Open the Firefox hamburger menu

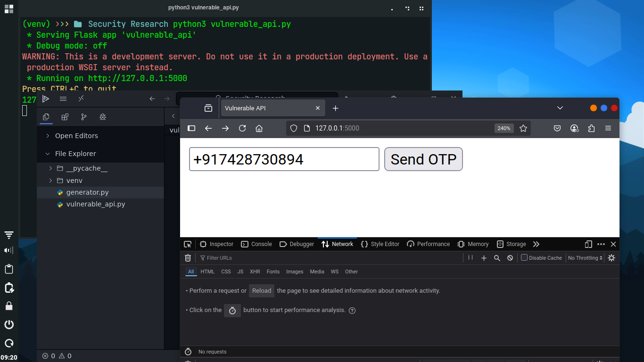pyautogui.click(x=608, y=128)
